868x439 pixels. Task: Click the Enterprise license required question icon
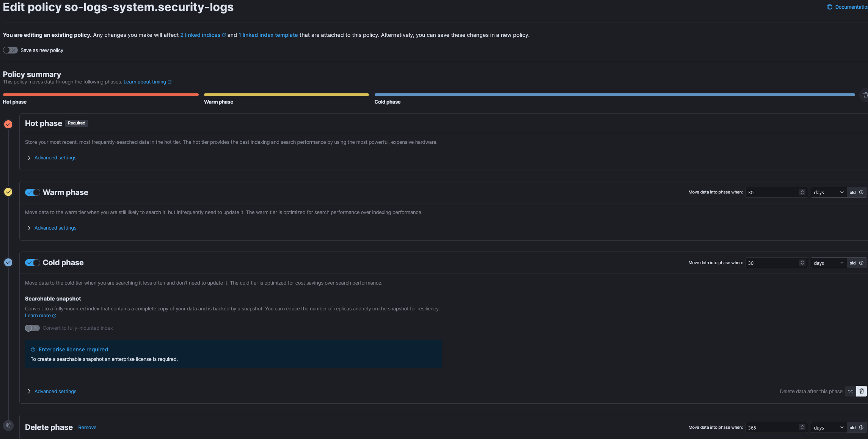pyautogui.click(x=33, y=349)
